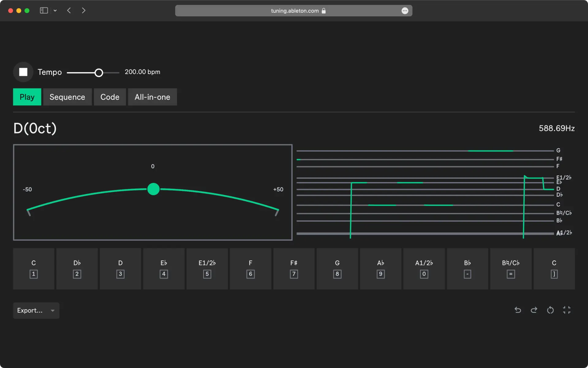Viewport: 588px width, 368px height.
Task: Click the redo arrow icon
Action: 534,310
